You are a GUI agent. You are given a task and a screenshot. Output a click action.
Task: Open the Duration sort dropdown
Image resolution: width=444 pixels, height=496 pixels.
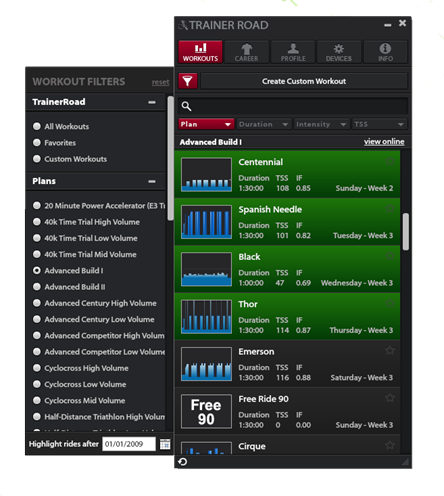point(264,124)
